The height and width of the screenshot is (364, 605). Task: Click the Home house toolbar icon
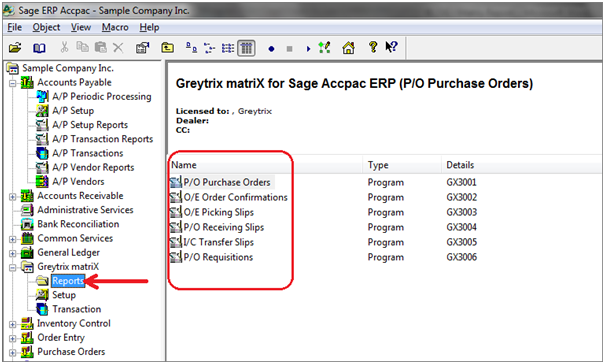click(348, 48)
